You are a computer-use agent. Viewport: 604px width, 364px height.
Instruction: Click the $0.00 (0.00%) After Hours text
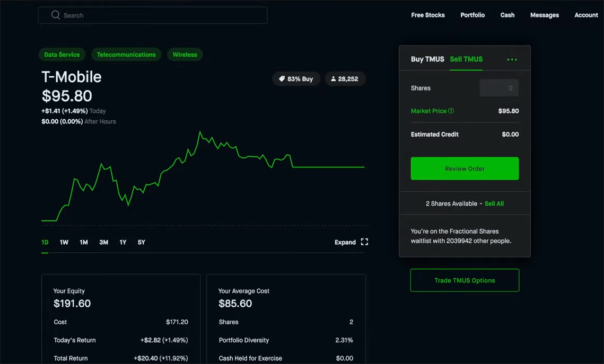coord(78,121)
